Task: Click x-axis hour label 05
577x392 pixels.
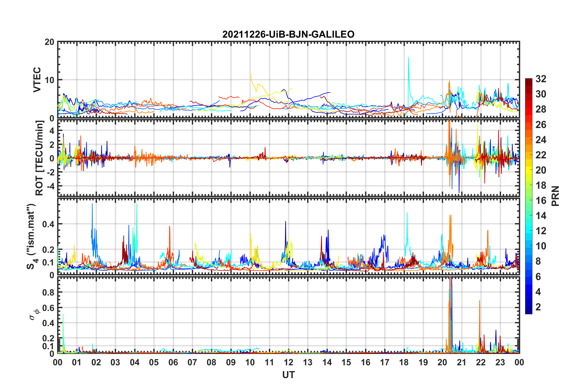Action: pyautogui.click(x=154, y=362)
